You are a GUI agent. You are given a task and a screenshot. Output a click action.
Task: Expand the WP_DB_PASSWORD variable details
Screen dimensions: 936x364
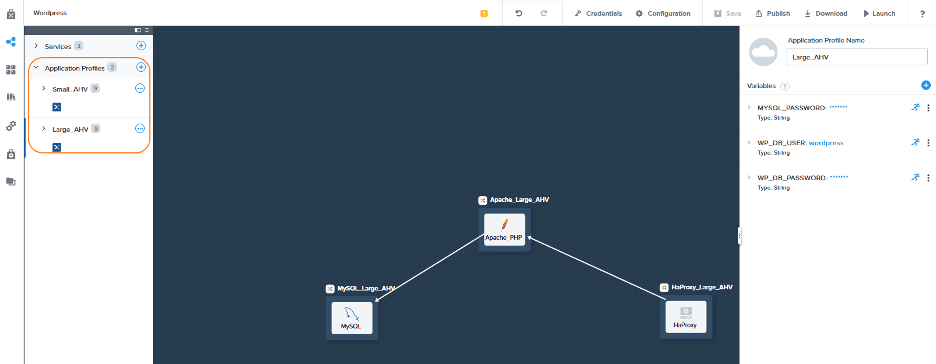coord(750,177)
